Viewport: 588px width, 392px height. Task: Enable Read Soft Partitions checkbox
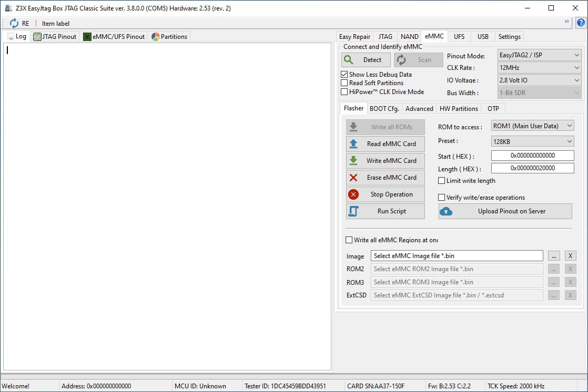click(x=344, y=83)
